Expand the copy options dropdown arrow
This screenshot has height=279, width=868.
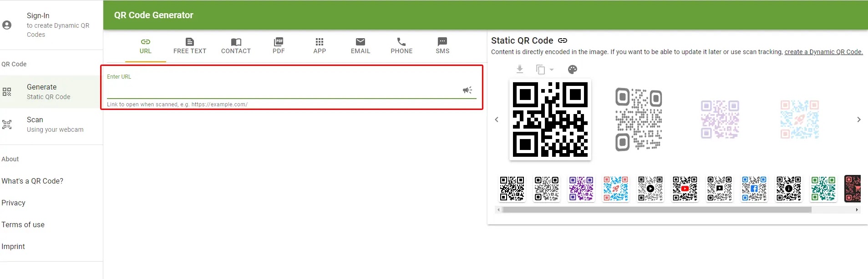552,70
